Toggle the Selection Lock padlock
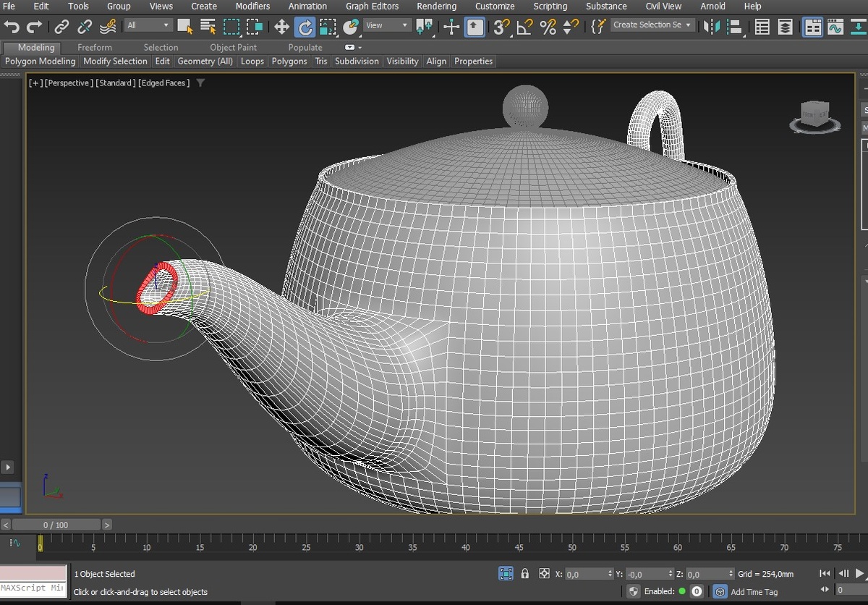This screenshot has width=868, height=605. pyautogui.click(x=525, y=574)
